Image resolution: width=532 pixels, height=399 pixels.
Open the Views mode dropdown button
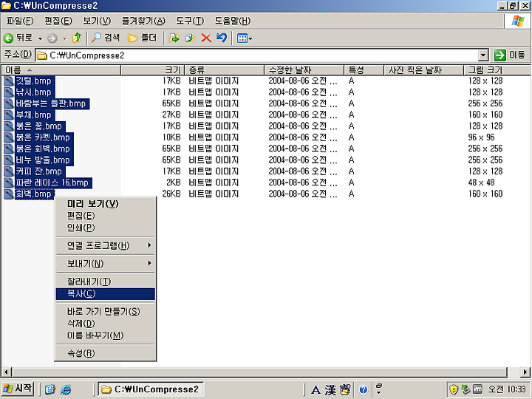245,38
